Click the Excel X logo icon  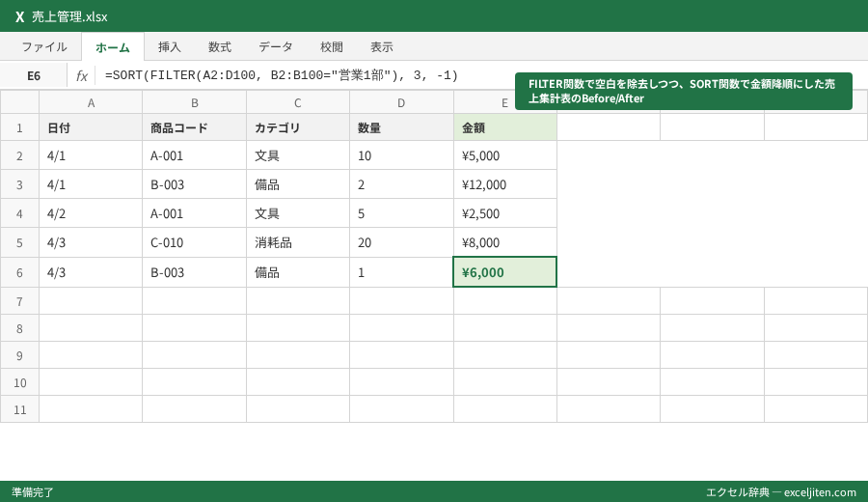(x=20, y=16)
